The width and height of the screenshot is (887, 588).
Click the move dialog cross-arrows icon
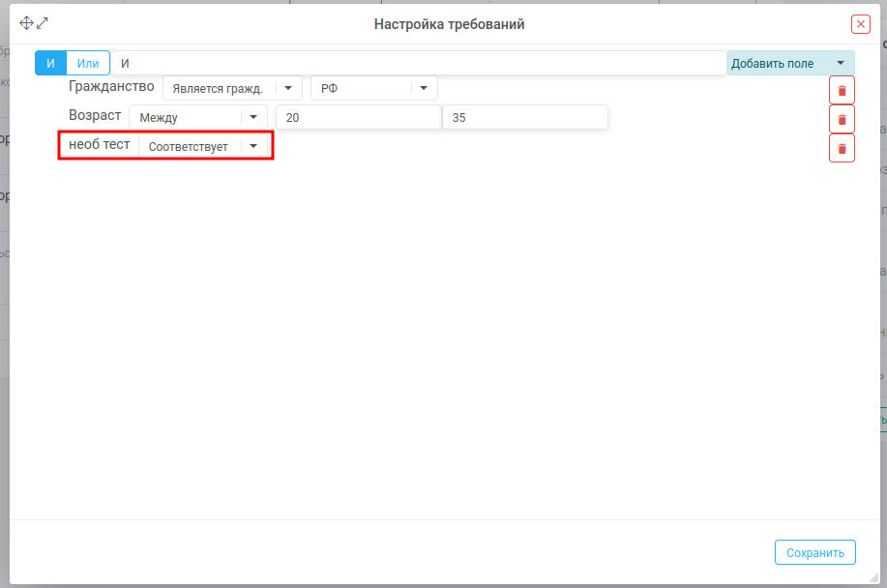point(26,23)
